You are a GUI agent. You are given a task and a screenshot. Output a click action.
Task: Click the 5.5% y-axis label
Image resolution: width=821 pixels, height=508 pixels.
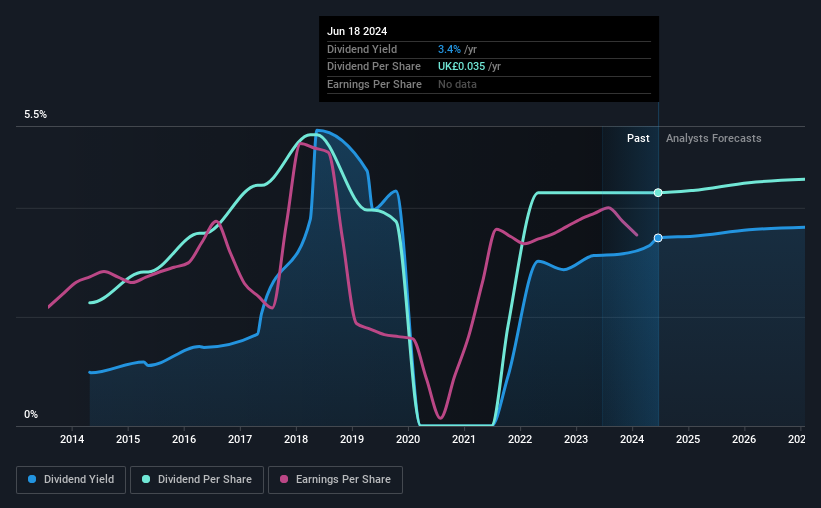(x=36, y=115)
